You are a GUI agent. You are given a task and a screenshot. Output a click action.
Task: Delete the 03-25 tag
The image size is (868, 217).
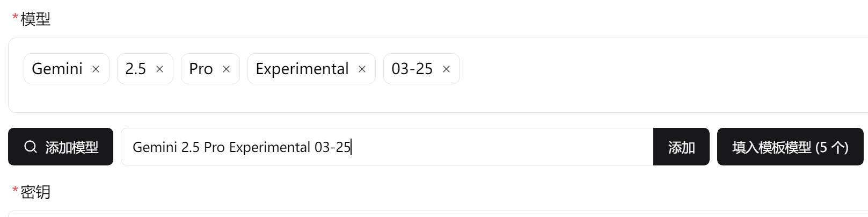click(x=446, y=69)
